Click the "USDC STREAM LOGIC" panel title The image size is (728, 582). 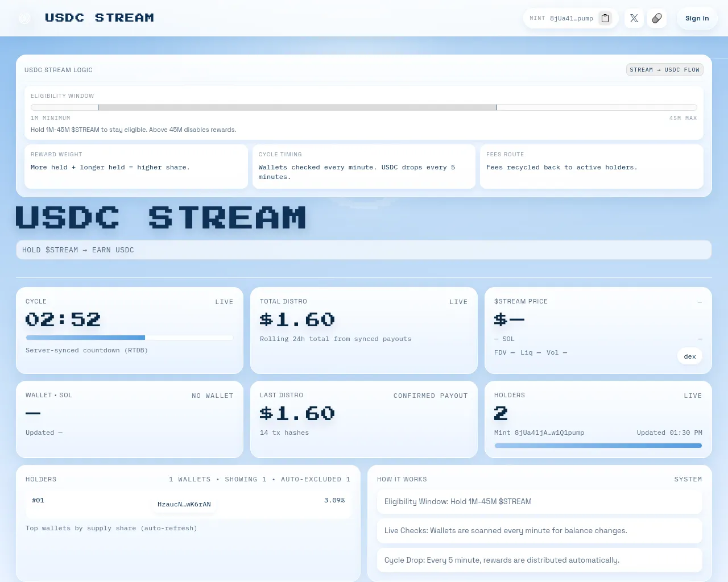click(x=59, y=70)
